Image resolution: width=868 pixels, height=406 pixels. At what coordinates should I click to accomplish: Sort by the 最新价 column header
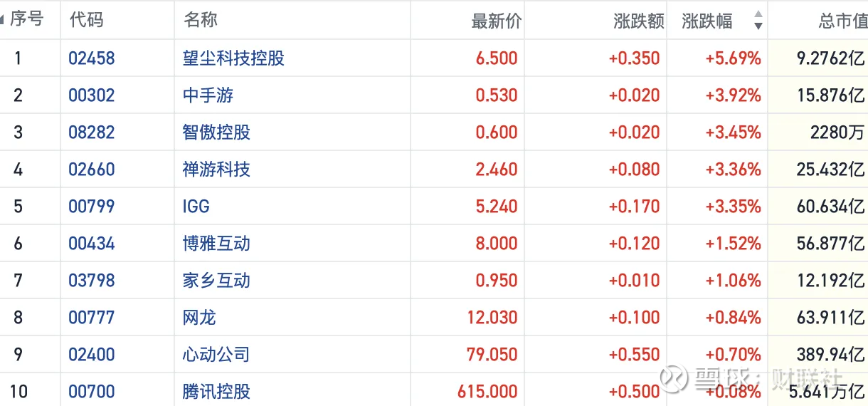tap(496, 21)
